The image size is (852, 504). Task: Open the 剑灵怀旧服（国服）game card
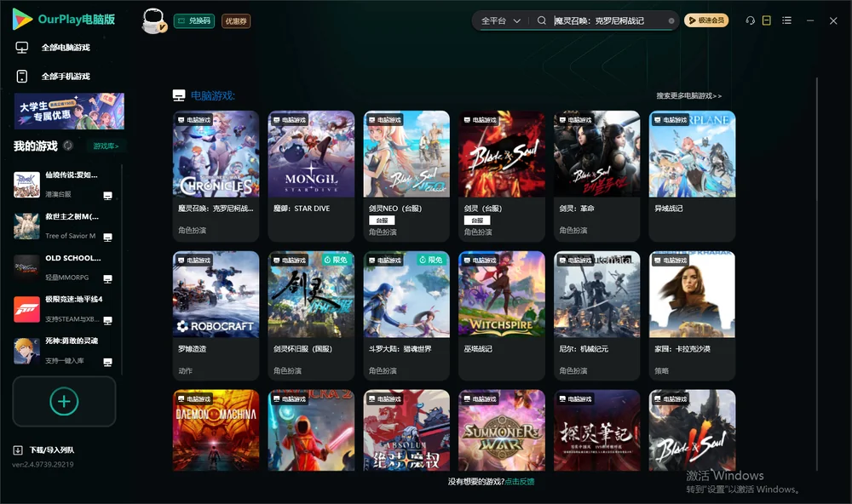(311, 316)
